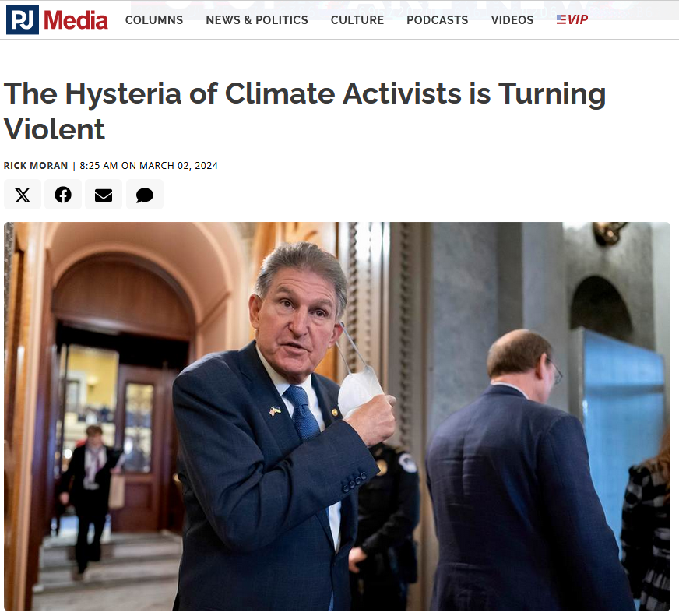The height and width of the screenshot is (616, 679).
Task: Share the article via email envelope icon
Action: coord(104,195)
